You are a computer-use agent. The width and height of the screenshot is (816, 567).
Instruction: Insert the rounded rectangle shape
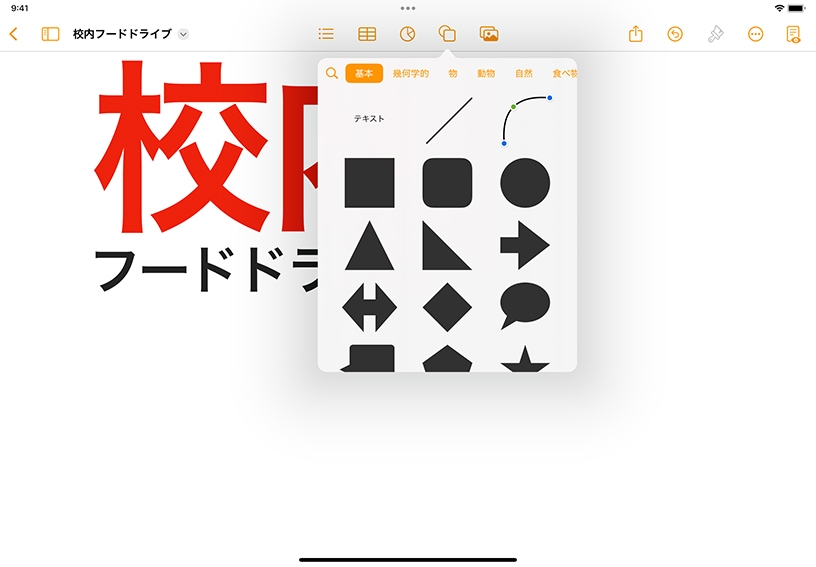pyautogui.click(x=447, y=183)
